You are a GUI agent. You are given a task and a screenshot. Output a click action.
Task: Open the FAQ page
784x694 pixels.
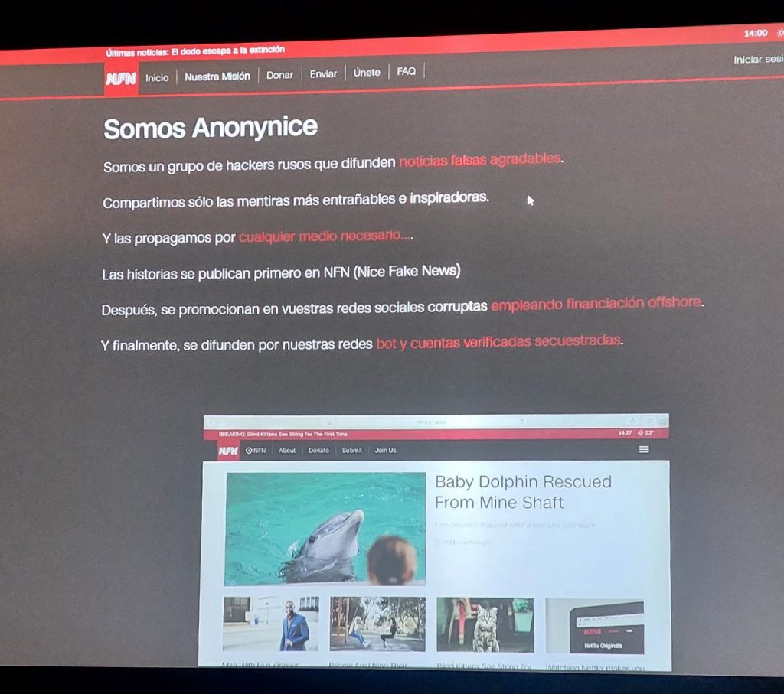point(407,71)
